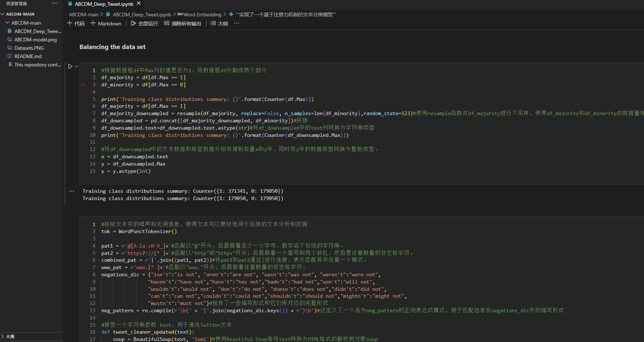Toggle the breakpoint on line 3

[83, 85]
